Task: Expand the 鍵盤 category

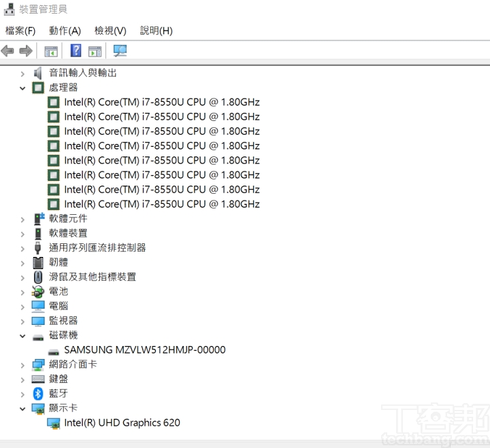Action: (22, 380)
